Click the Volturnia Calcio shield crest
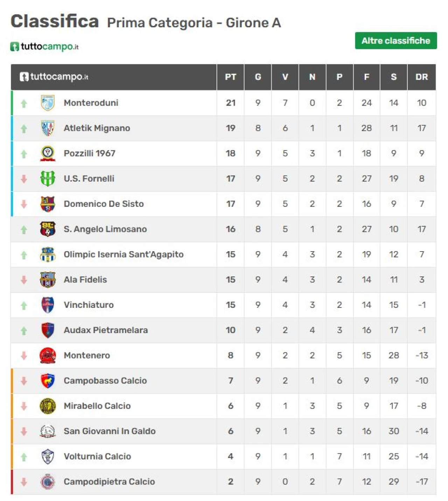 48,456
